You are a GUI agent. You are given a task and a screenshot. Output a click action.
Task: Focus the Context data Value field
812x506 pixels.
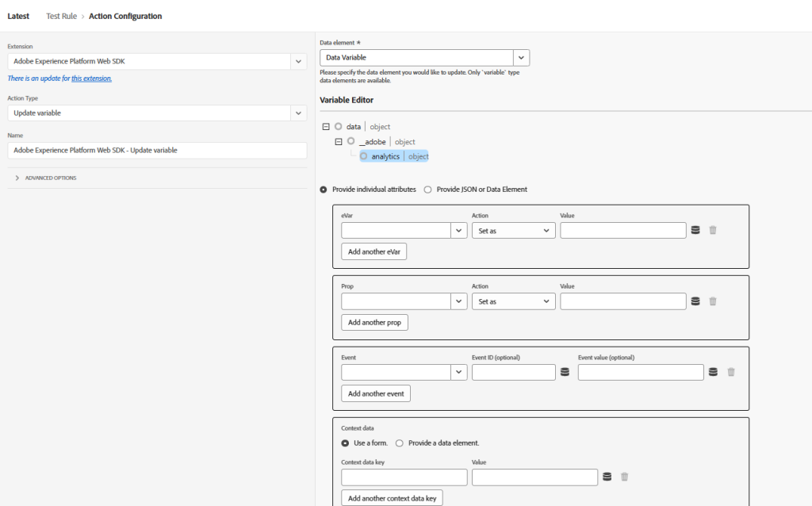tap(534, 477)
